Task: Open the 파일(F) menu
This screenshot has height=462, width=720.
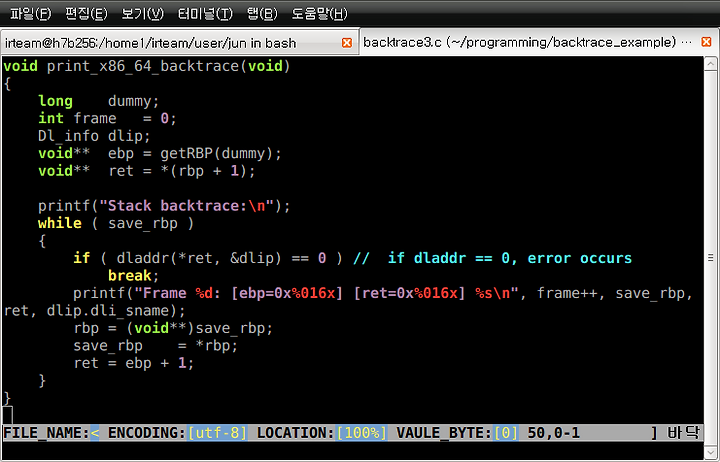Action: [x=30, y=14]
